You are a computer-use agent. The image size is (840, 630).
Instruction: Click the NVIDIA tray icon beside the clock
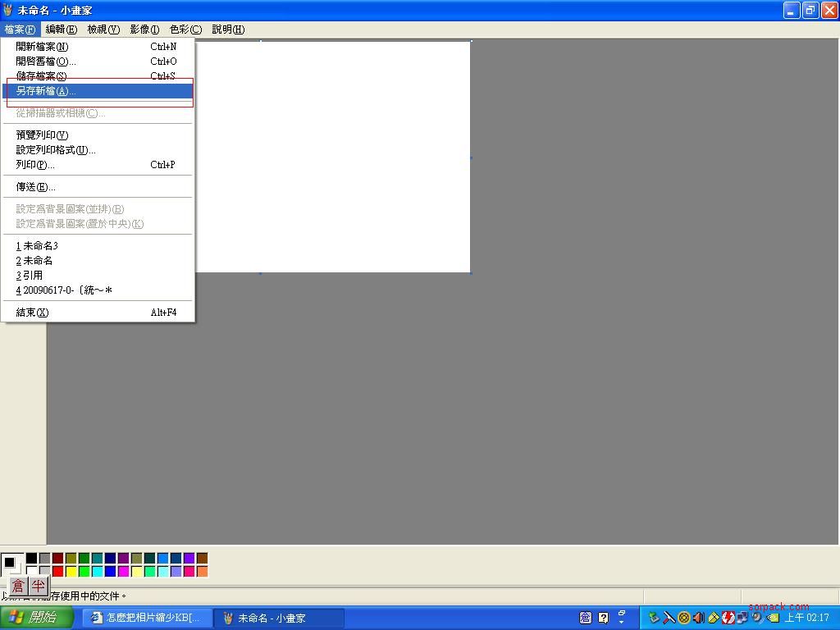(772, 618)
